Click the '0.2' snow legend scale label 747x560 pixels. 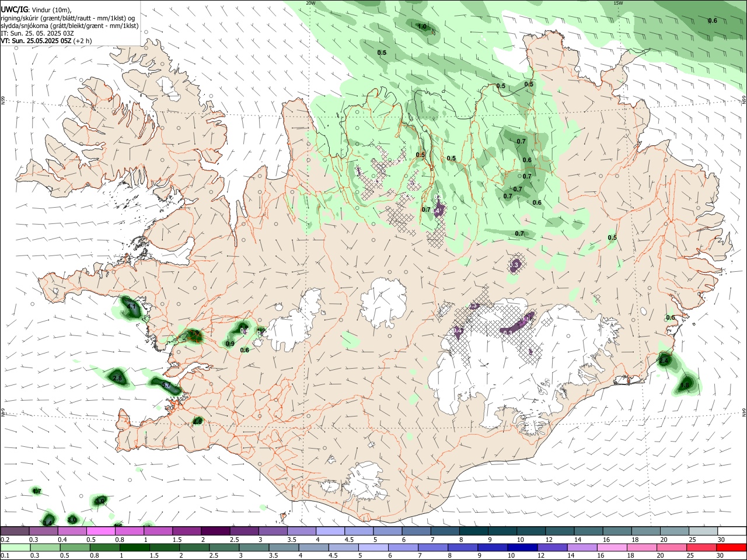tap(5, 540)
